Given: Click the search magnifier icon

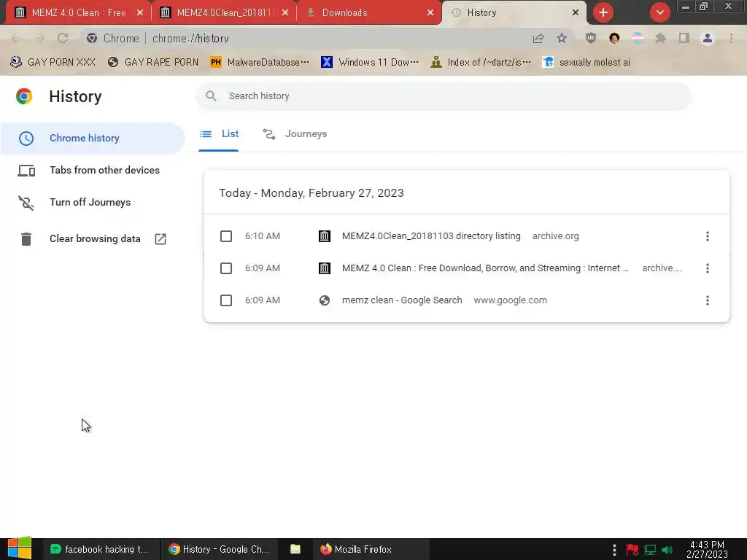Looking at the screenshot, I should 211,96.
